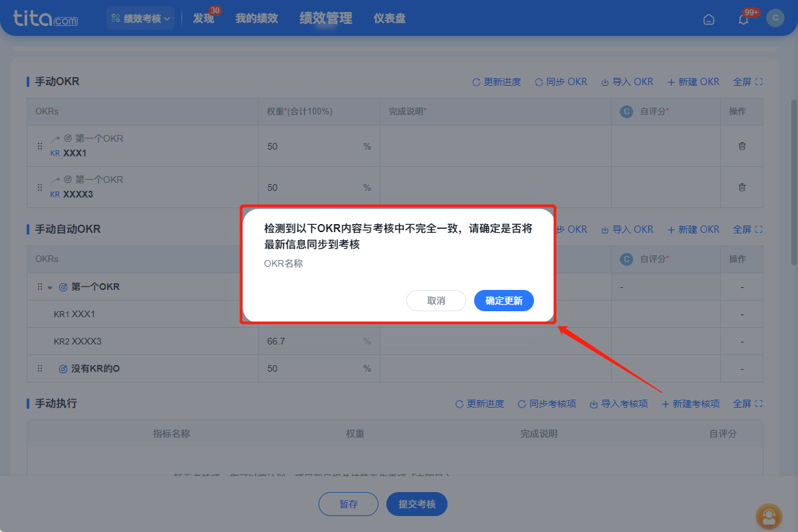
Task: Click the fullscreen 全屏 icon in the 手动执行 section
Action: (747, 403)
